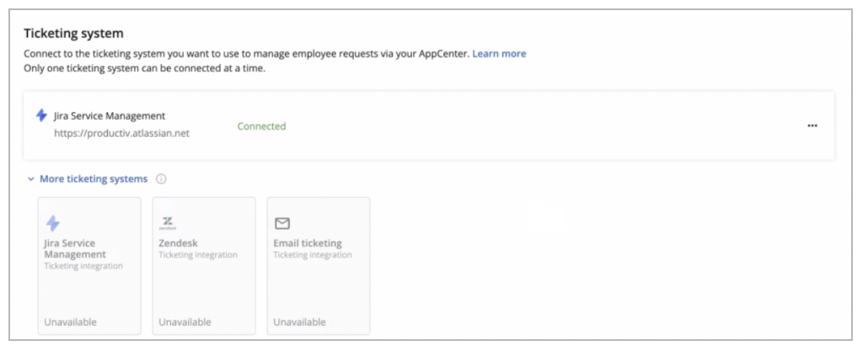The height and width of the screenshot is (351, 868).
Task: Click Ticketing integration on the Jira card
Action: [83, 266]
